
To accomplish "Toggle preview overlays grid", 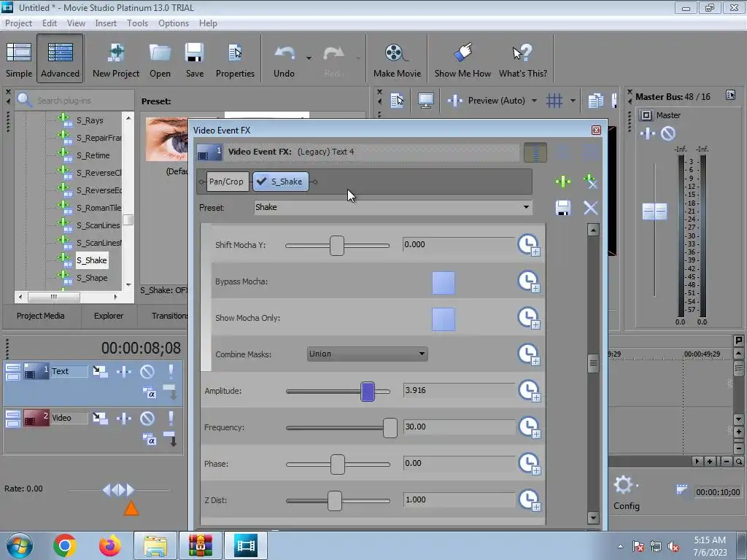I will pos(554,101).
